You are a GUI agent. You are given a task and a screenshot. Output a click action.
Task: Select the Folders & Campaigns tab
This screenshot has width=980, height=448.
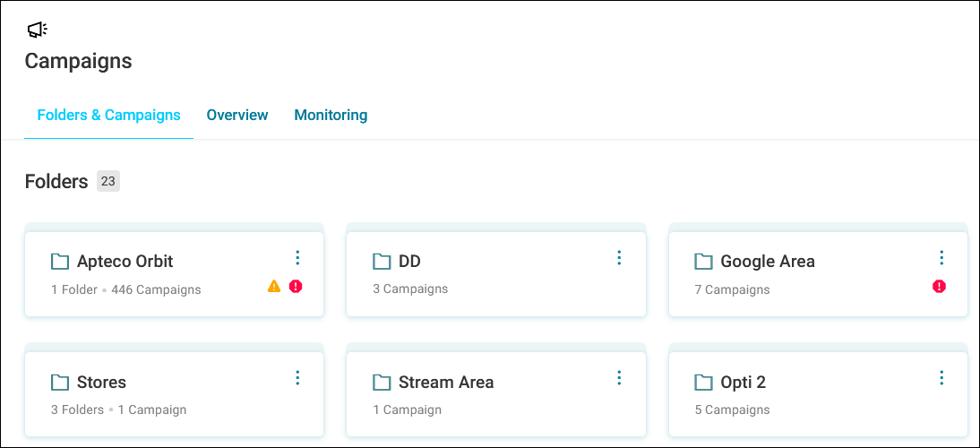point(108,115)
